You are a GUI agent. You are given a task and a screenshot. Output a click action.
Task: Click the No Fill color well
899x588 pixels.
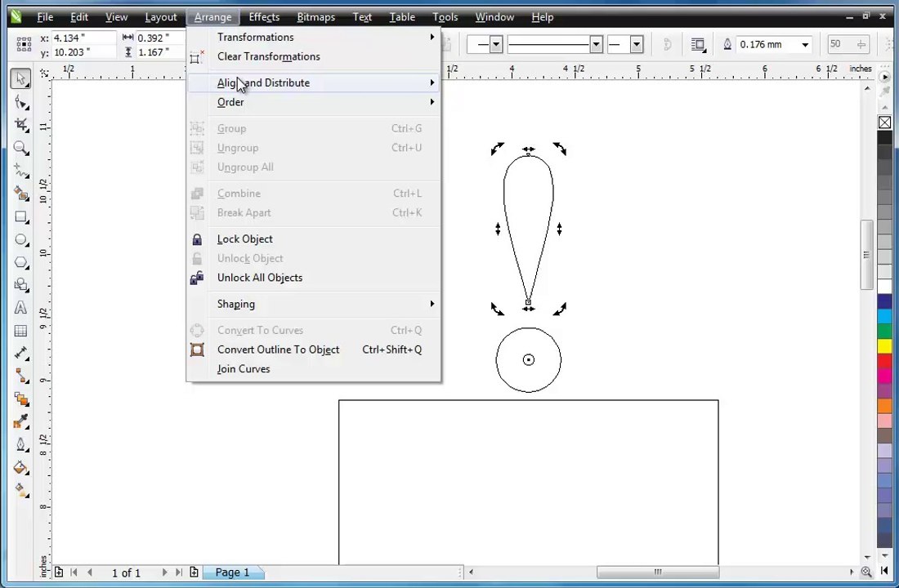[x=884, y=122]
